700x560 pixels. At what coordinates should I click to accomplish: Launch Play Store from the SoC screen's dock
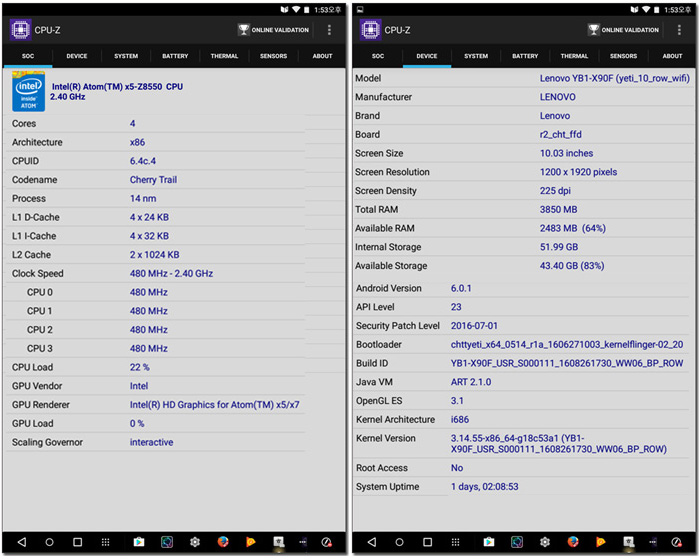(x=139, y=542)
